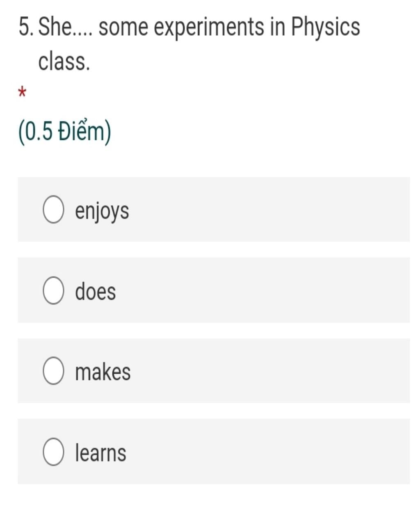Screen dimensions: 420x525
Task: Click the "does" answer label text
Action: 95,291
